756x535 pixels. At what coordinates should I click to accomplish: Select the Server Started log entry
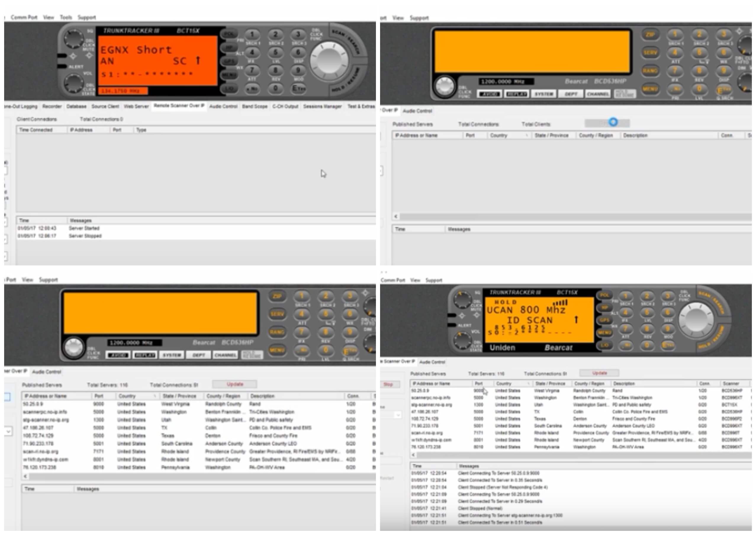click(196, 228)
